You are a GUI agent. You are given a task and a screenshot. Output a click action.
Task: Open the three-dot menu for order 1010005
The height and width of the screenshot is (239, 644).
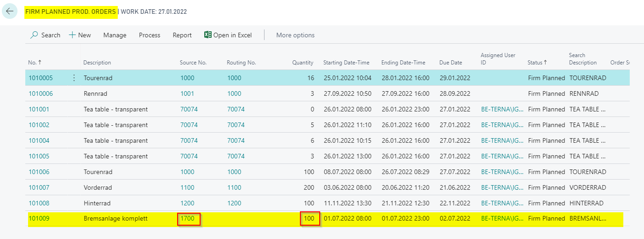pyautogui.click(x=74, y=78)
